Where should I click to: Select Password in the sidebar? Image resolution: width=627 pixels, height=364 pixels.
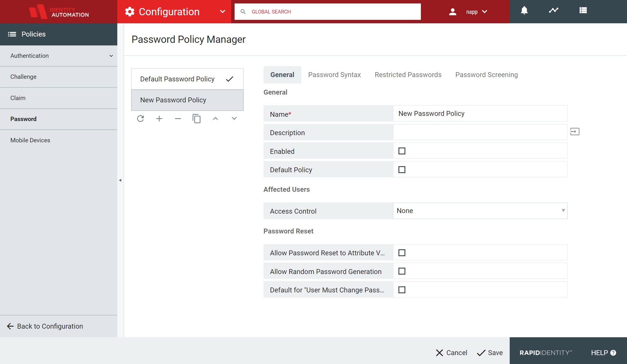point(59,119)
